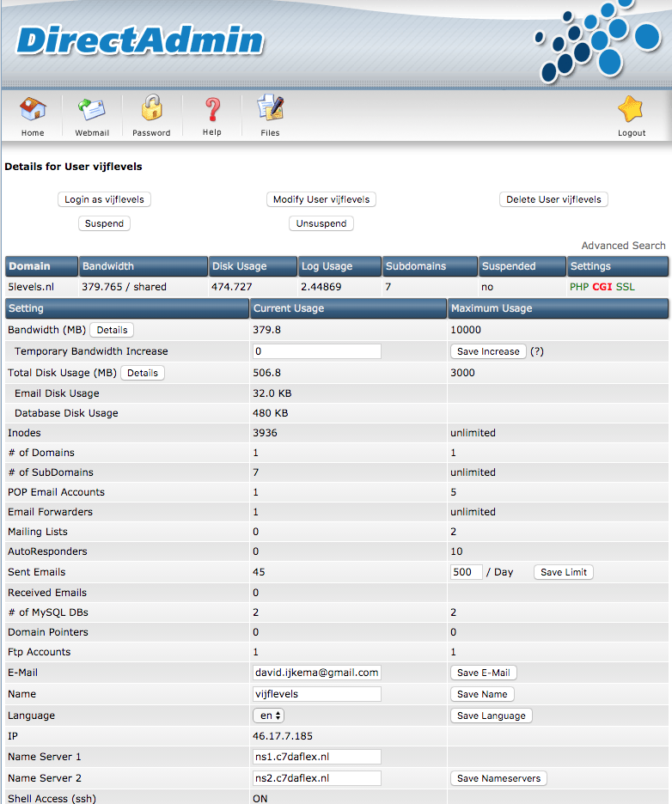672x804 pixels.
Task: Sort table by Bandwidth column header
Action: (108, 266)
